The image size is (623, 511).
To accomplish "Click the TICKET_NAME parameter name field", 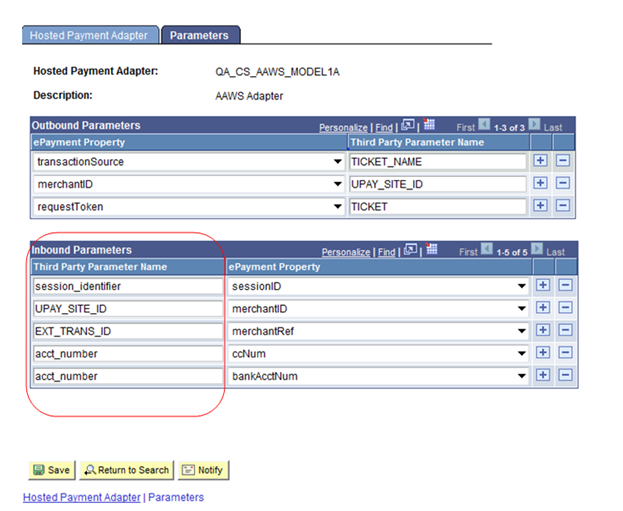I will click(437, 162).
